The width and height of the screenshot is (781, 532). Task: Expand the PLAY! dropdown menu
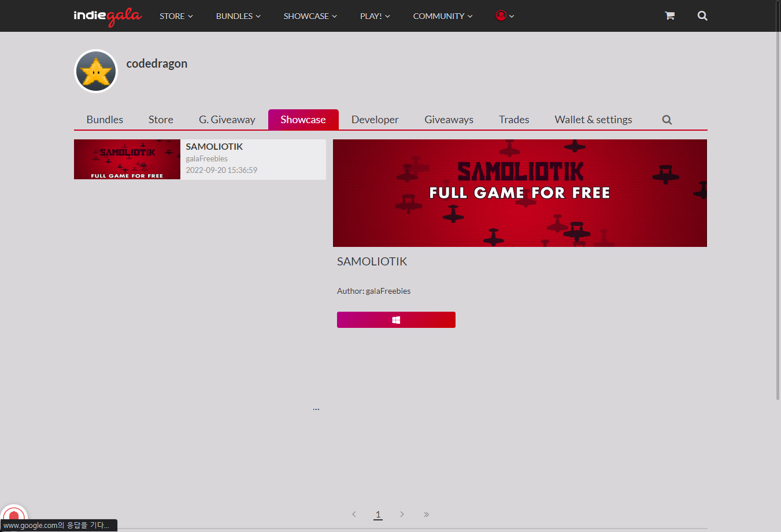(x=375, y=16)
